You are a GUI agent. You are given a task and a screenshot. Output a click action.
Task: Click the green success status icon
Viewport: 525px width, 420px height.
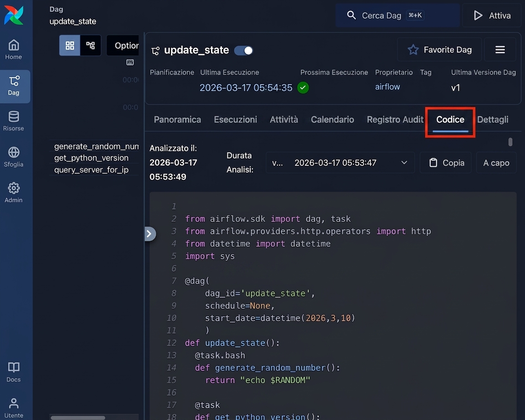point(303,87)
